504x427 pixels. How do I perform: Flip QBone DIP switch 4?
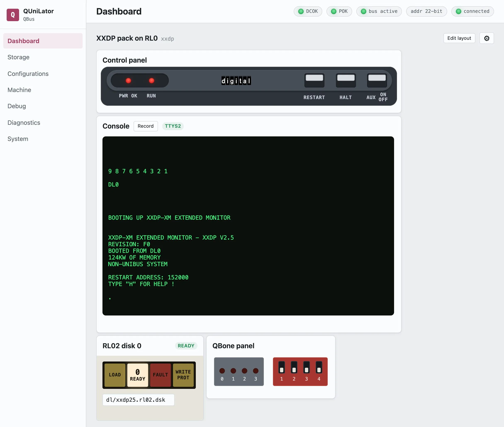319,367
